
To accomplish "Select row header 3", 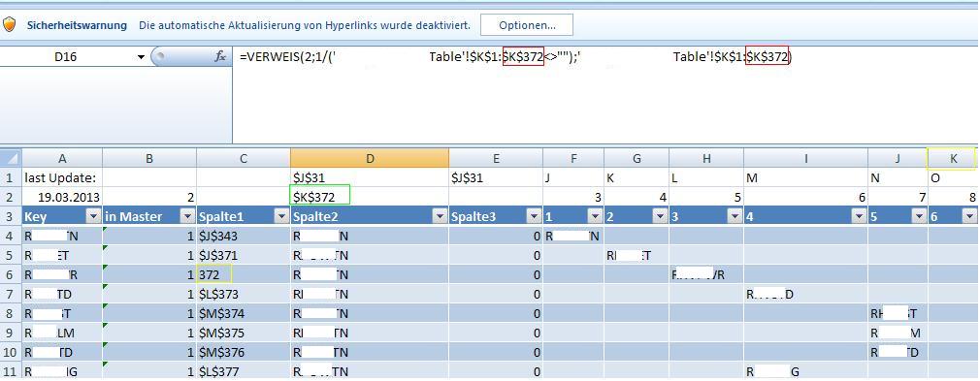I will pyautogui.click(x=12, y=217).
